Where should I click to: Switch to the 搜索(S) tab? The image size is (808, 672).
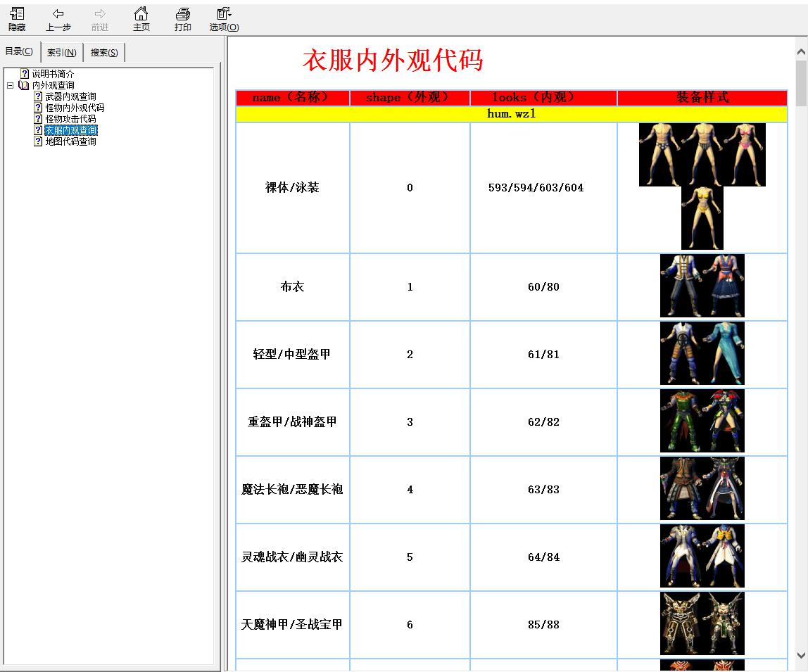(x=104, y=53)
